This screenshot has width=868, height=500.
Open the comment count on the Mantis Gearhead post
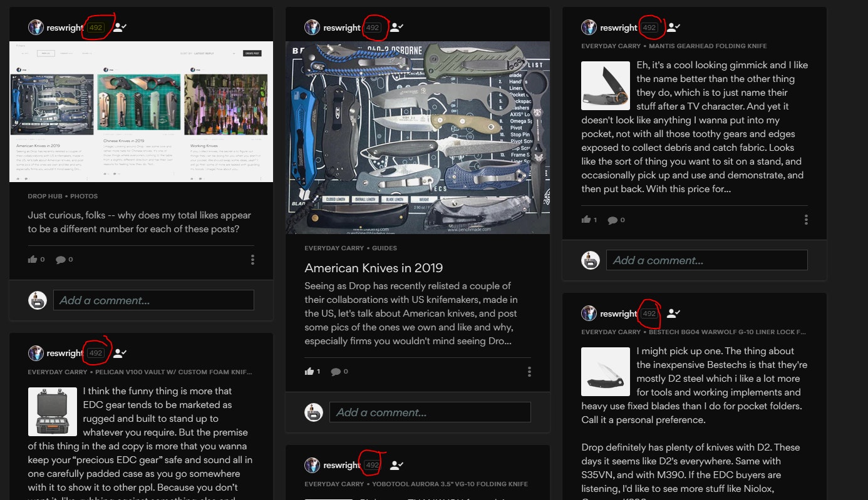point(613,220)
